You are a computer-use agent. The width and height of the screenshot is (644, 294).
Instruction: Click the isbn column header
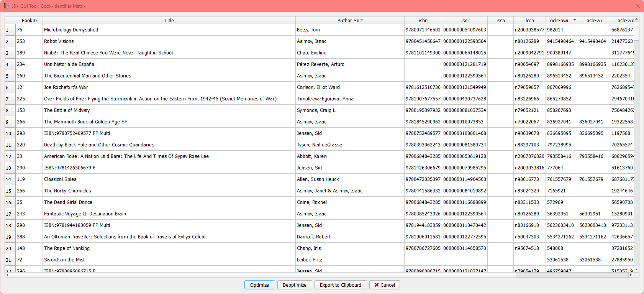point(423,20)
